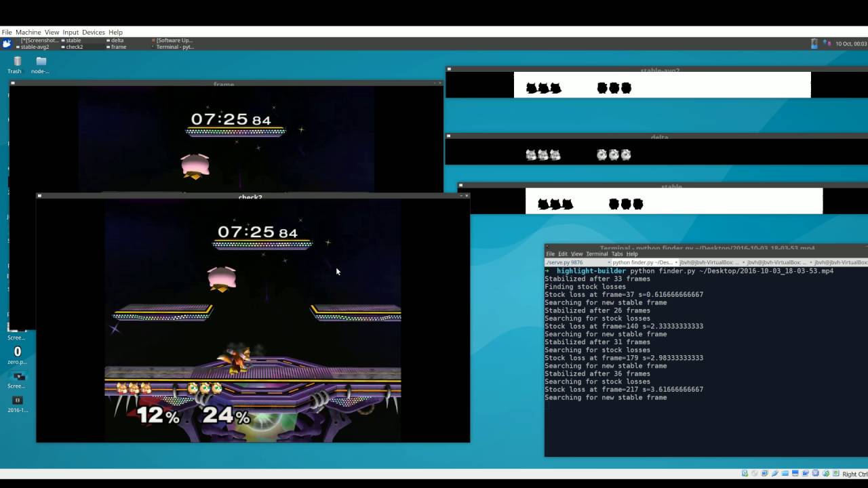
Task: Open the 2016-1... video file desktop icon
Action: pos(18,404)
